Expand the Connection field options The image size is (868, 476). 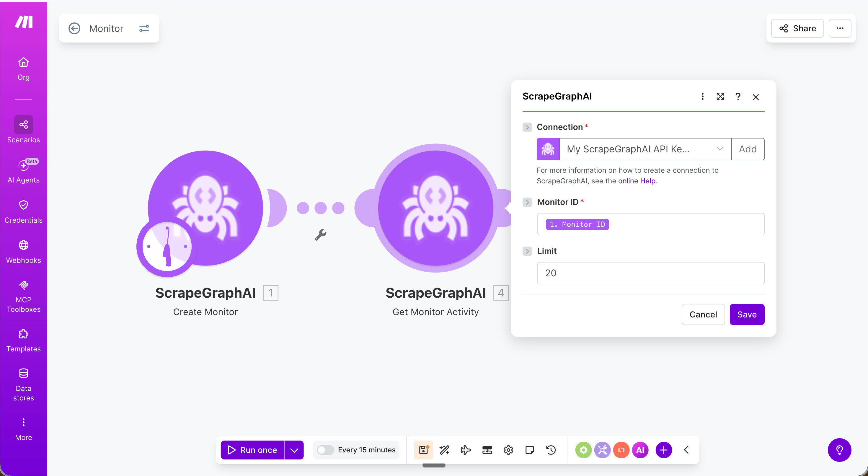click(x=527, y=127)
